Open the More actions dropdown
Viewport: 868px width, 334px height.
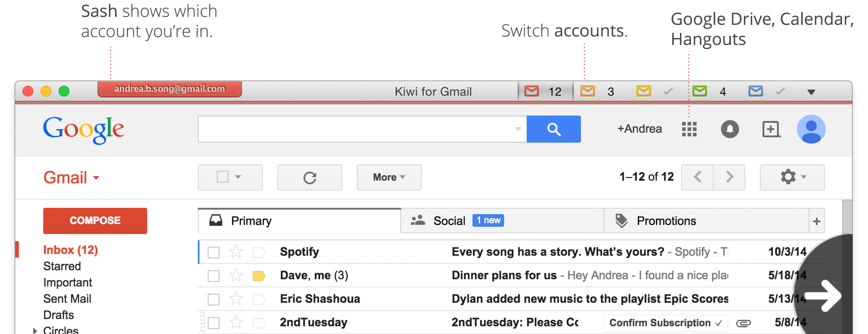tap(389, 177)
